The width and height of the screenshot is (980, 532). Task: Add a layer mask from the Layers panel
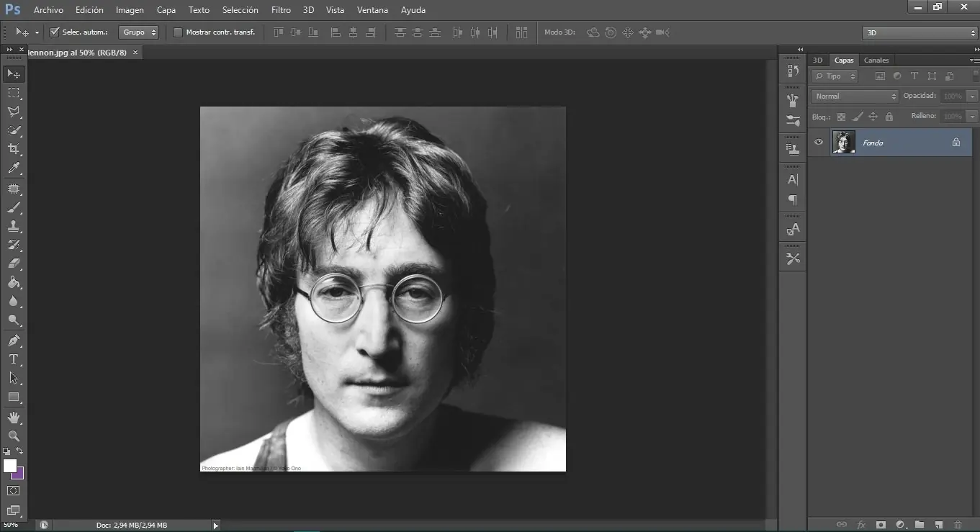(x=881, y=525)
